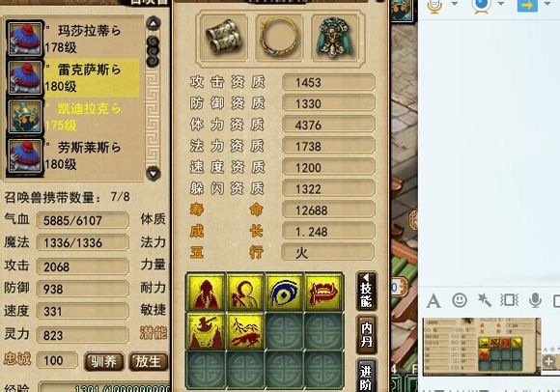Click the microphone icon in chat toolbar

point(535,300)
